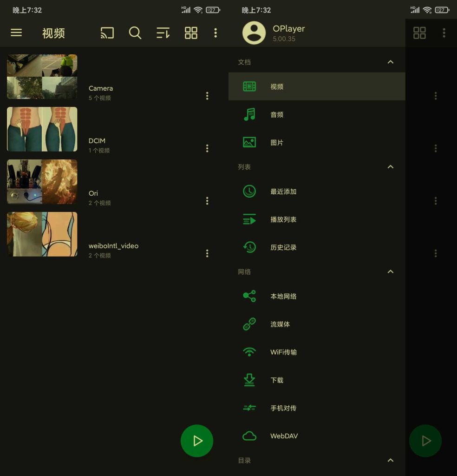Open the hamburger navigation menu

click(16, 33)
